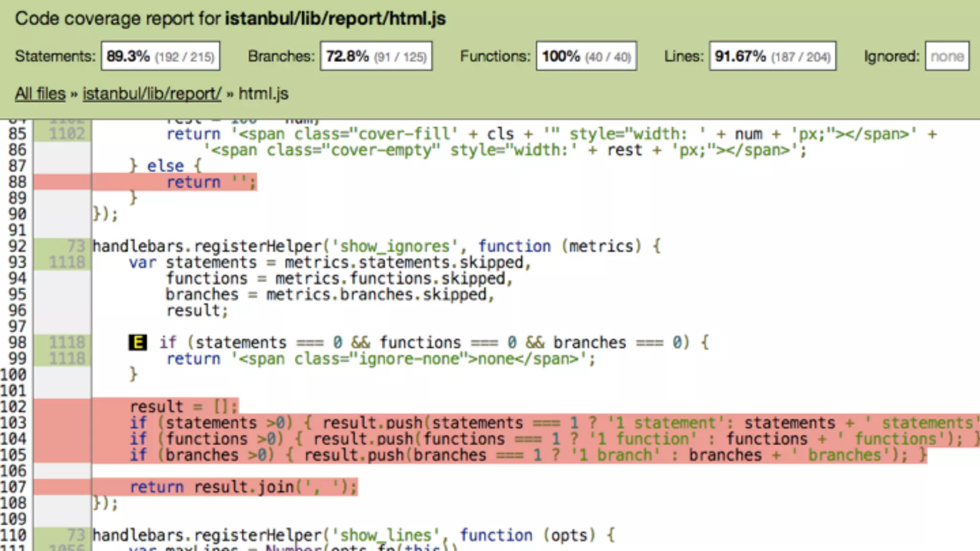The image size is (980, 551).
Task: Click the 'show_ignores' string in code
Action: (395, 246)
